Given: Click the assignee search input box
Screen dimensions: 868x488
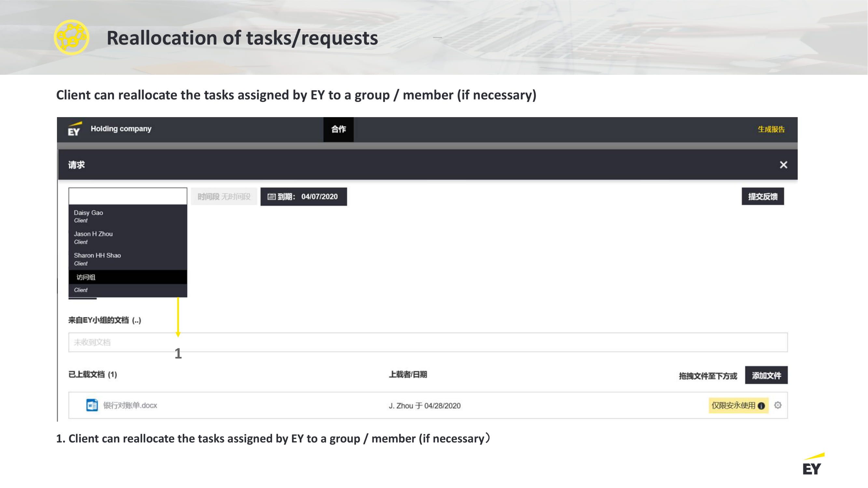Looking at the screenshot, I should pyautogui.click(x=127, y=196).
